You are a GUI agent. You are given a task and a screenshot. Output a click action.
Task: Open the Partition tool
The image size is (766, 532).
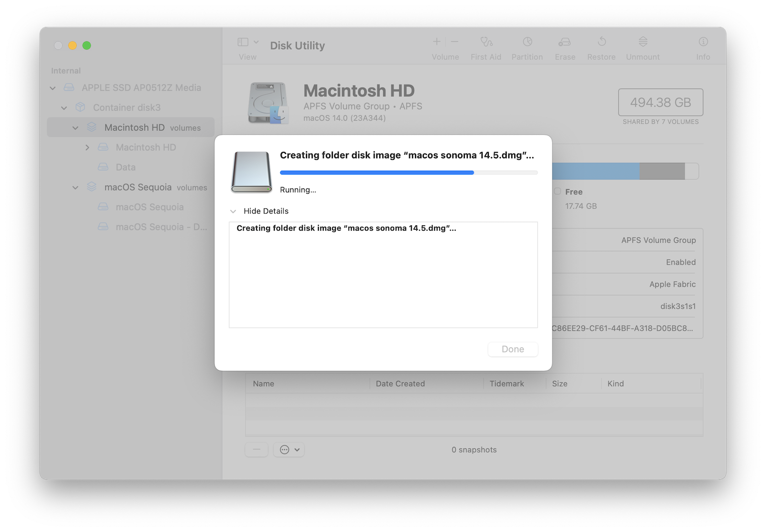coord(528,42)
